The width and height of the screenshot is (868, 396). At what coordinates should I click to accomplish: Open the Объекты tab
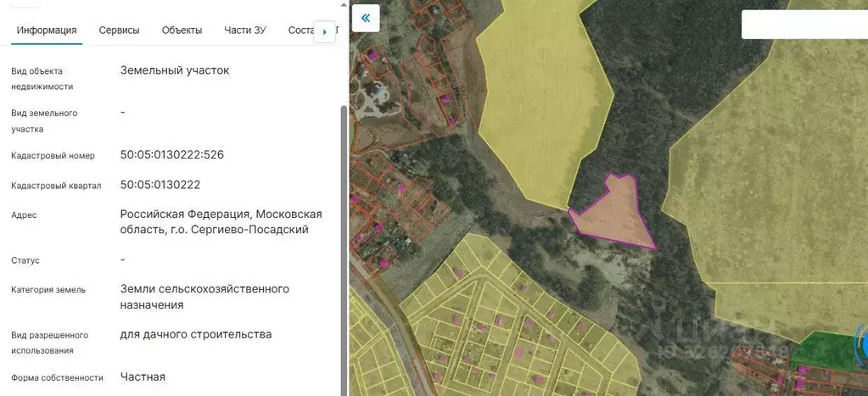point(182,31)
